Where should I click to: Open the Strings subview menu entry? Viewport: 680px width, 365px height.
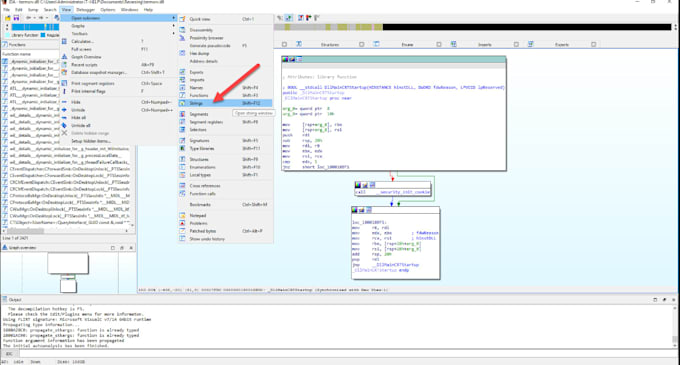tap(225, 103)
